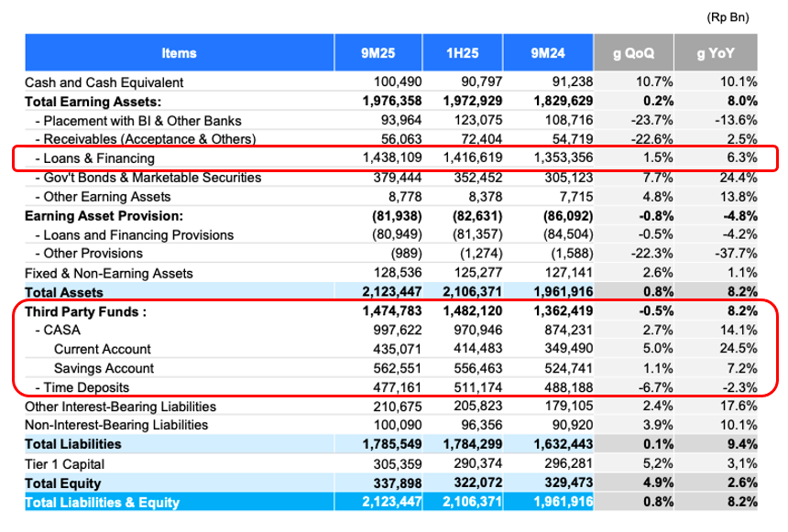Click the 1H25 column header
Viewport: 788px width, 532px height.
[x=463, y=53]
